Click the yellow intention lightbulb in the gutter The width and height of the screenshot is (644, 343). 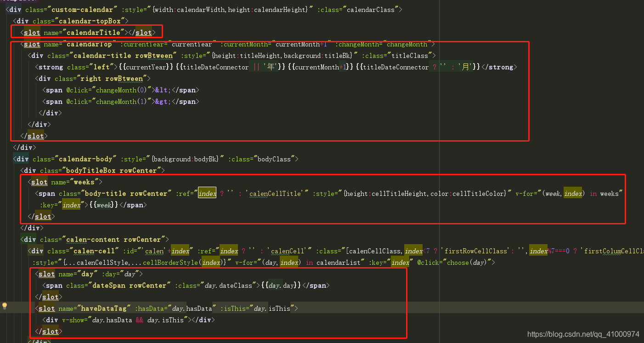tap(5, 306)
